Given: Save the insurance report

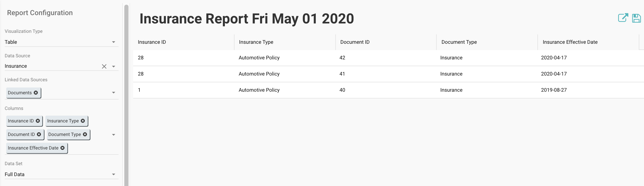Looking at the screenshot, I should [x=636, y=18].
